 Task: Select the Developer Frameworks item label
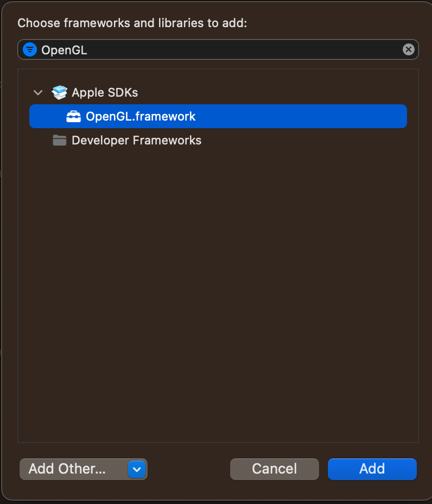(137, 141)
